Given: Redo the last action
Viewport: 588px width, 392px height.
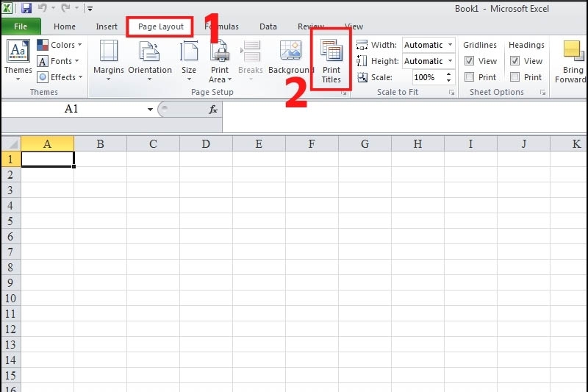Looking at the screenshot, I should coord(65,8).
